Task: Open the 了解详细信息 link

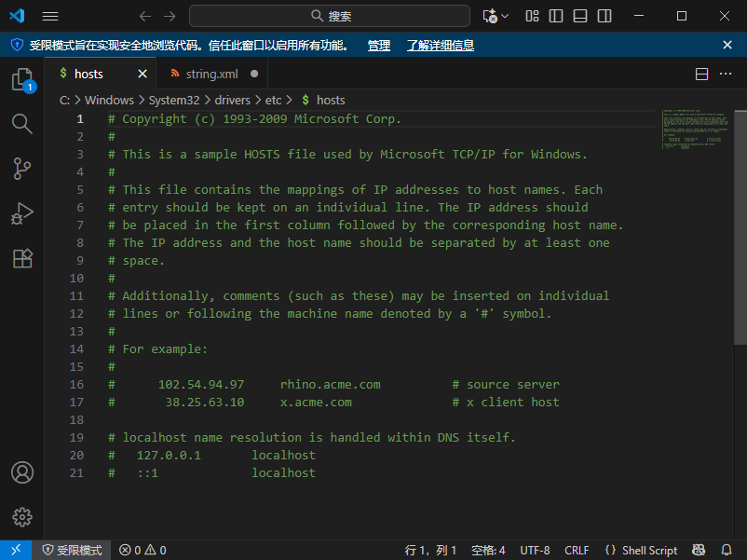Action: click(440, 45)
